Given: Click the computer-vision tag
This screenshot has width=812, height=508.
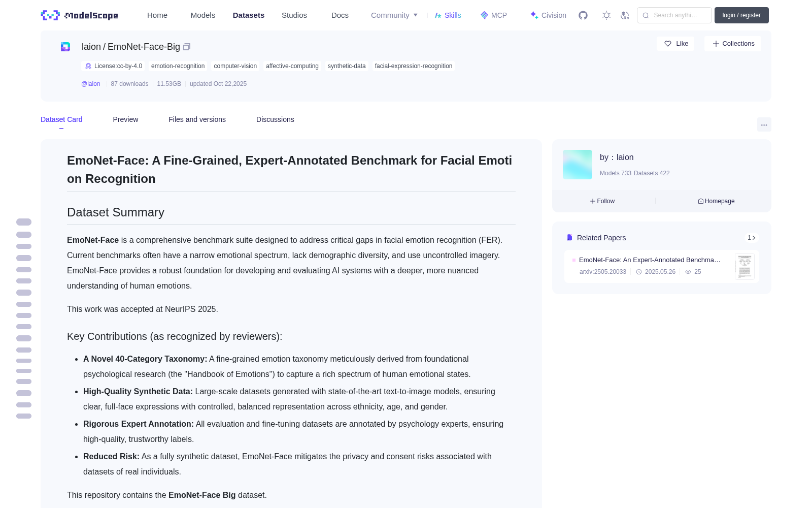Looking at the screenshot, I should click(235, 66).
